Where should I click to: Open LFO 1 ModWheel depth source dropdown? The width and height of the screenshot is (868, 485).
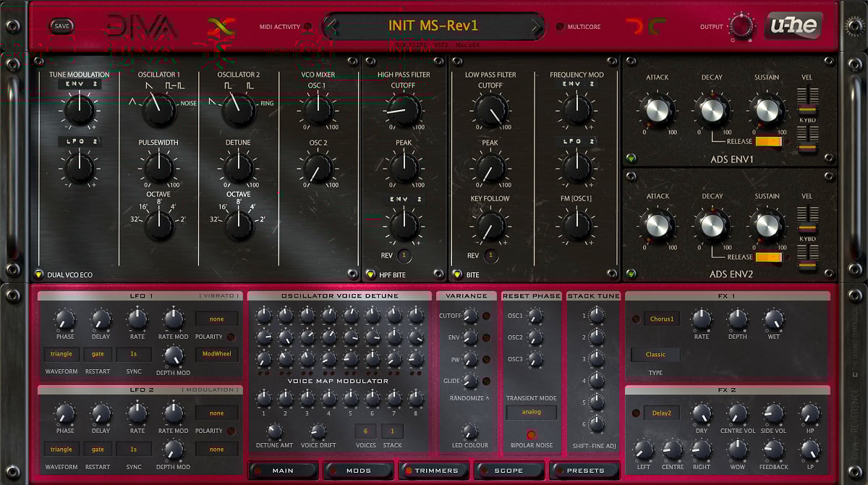click(217, 355)
